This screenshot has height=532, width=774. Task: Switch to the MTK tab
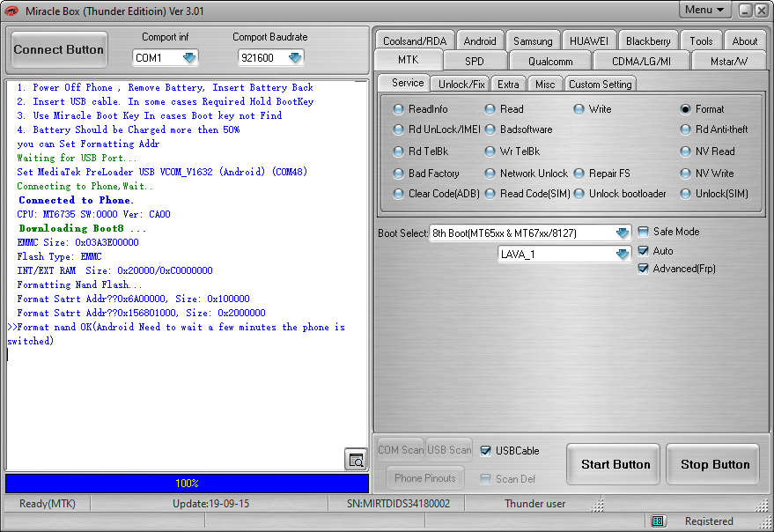409,60
